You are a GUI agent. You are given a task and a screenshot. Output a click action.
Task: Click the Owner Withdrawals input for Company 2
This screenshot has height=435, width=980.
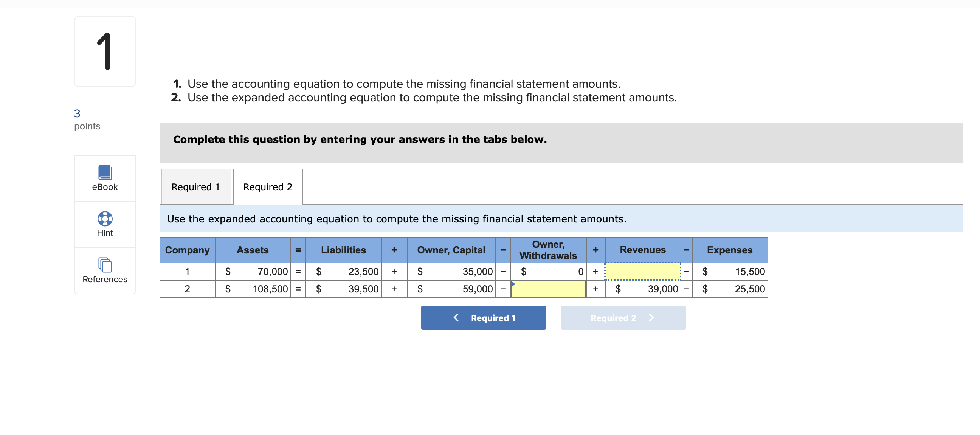pyautogui.click(x=548, y=289)
